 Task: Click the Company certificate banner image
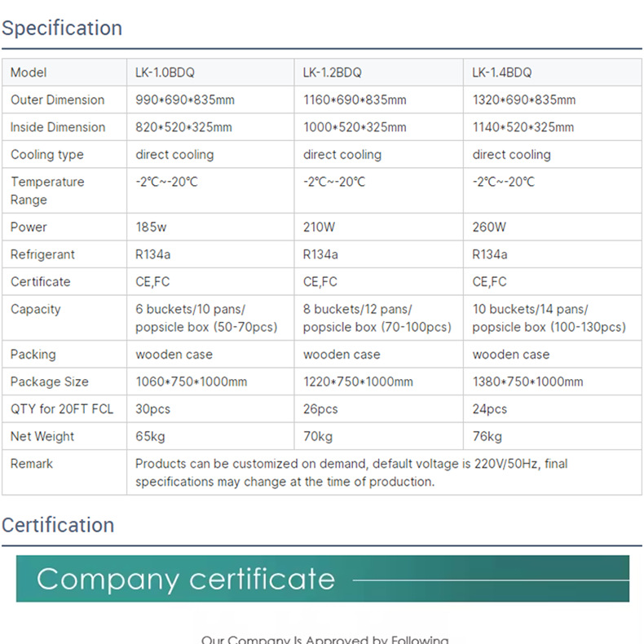pos(323,578)
